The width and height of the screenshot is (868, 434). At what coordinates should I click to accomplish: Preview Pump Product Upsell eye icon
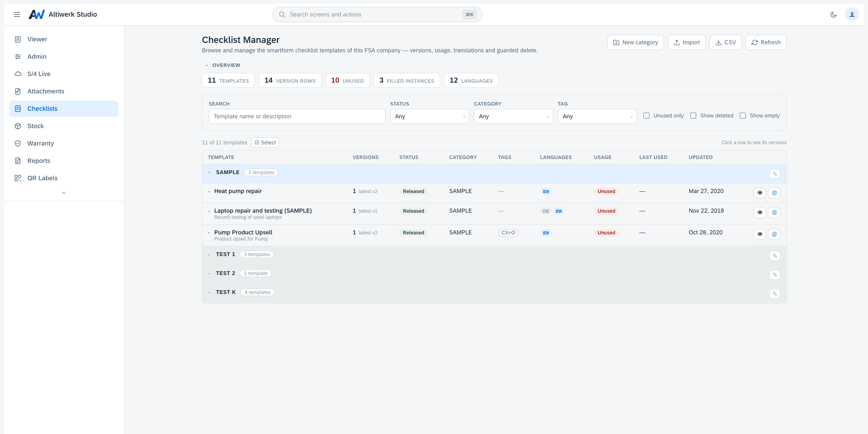click(759, 234)
